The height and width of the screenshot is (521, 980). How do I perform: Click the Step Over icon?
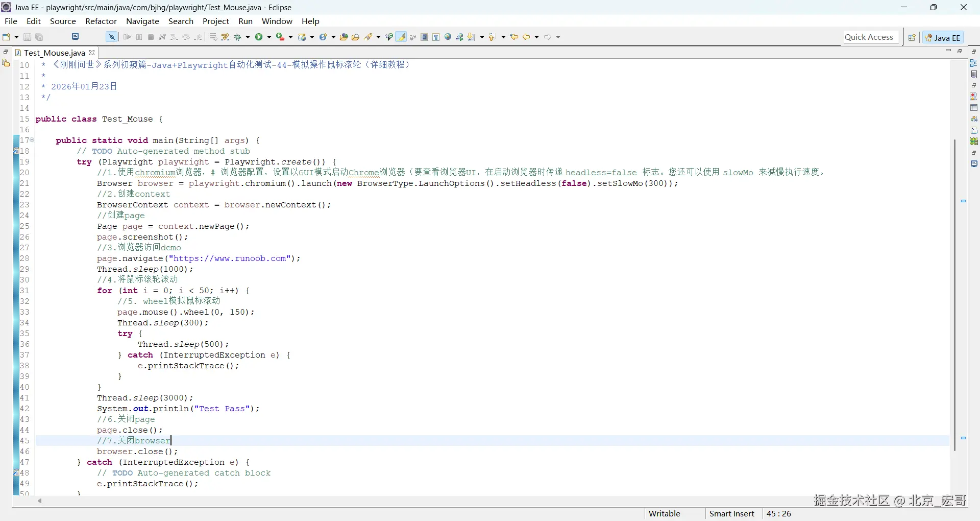(186, 37)
